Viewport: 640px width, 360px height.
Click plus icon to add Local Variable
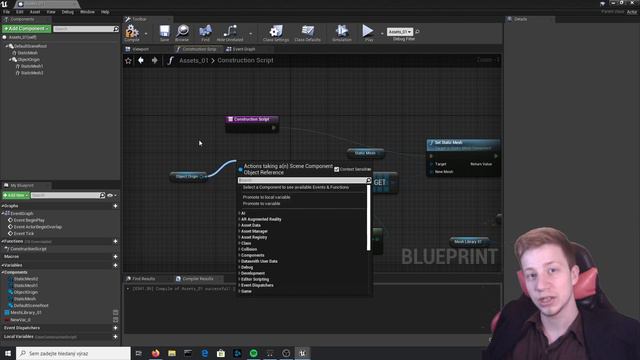point(115,337)
